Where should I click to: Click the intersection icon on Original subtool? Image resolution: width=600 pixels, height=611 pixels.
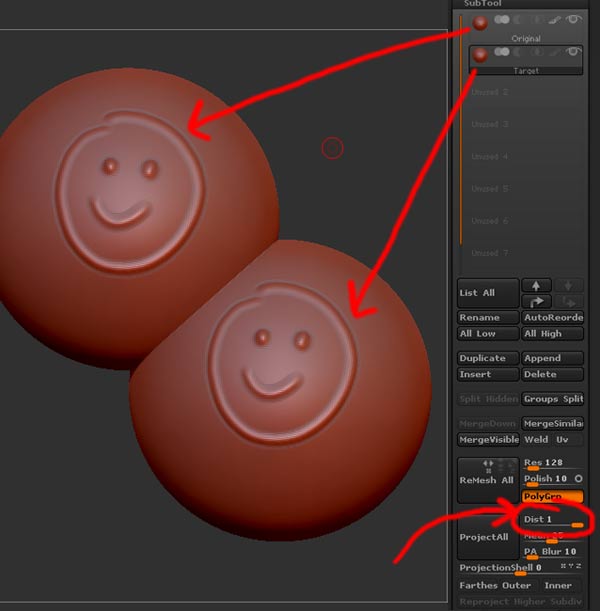click(537, 19)
